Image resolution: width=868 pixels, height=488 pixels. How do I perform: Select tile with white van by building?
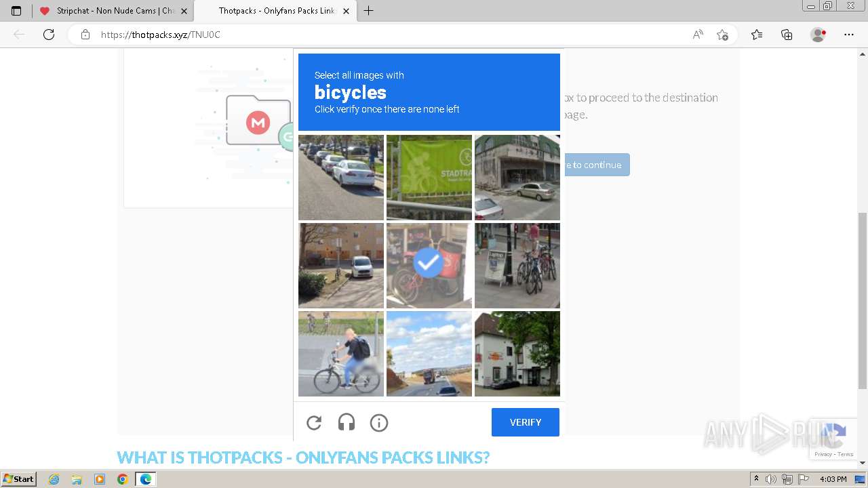(x=341, y=266)
